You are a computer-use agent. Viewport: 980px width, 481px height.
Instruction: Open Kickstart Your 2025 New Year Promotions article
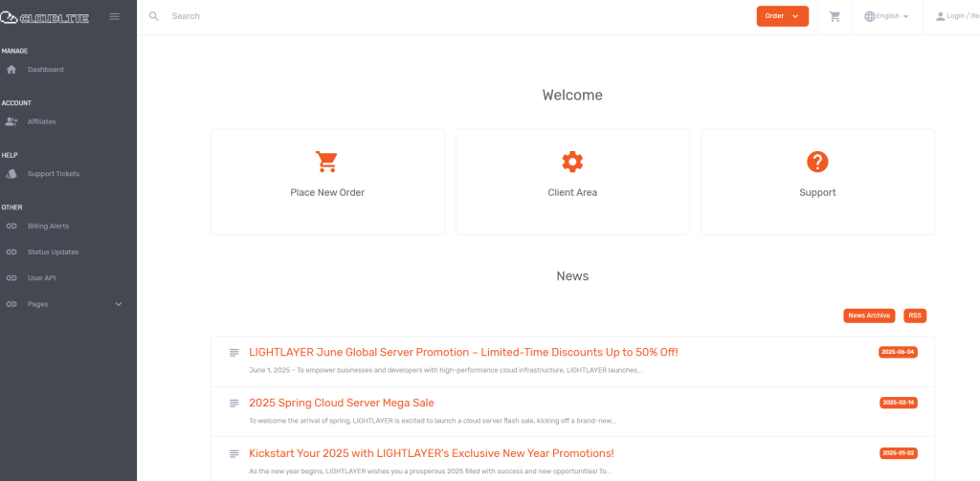tap(432, 453)
